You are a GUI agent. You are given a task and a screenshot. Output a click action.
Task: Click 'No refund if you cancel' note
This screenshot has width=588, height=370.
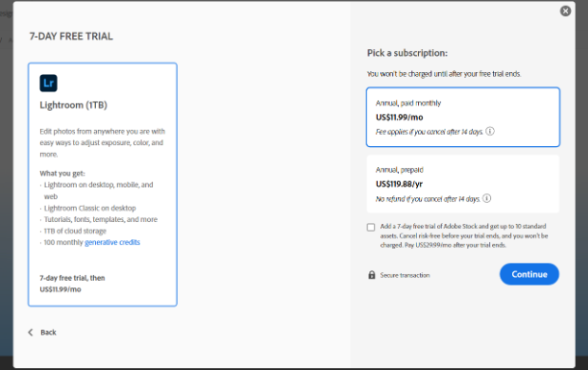(427, 199)
